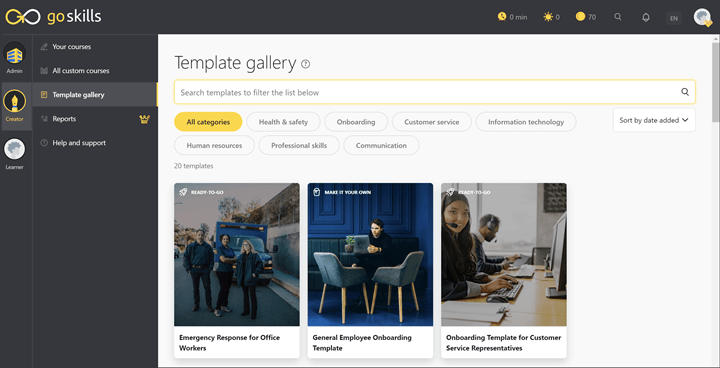This screenshot has height=368, width=720.
Task: Click the 20 templates count text
Action: 193,166
